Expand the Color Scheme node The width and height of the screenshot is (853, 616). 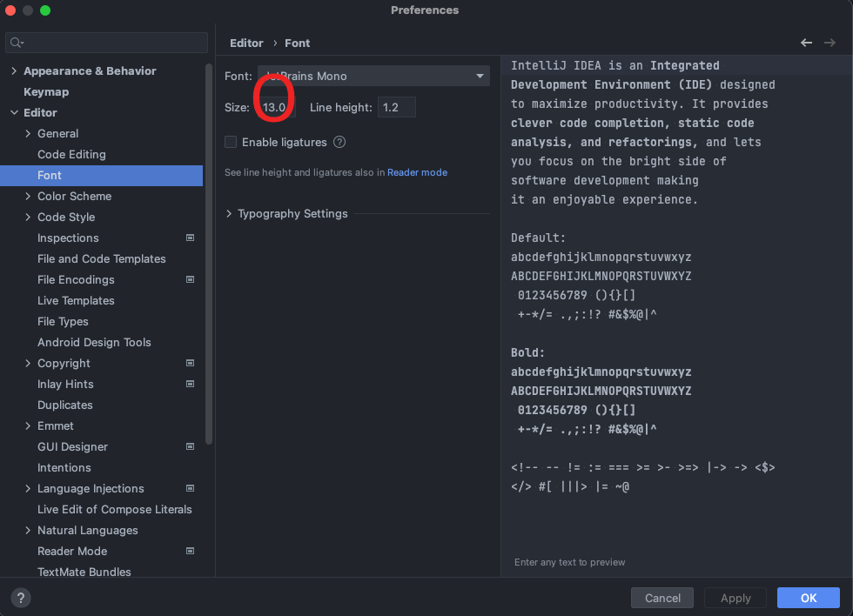click(x=28, y=196)
